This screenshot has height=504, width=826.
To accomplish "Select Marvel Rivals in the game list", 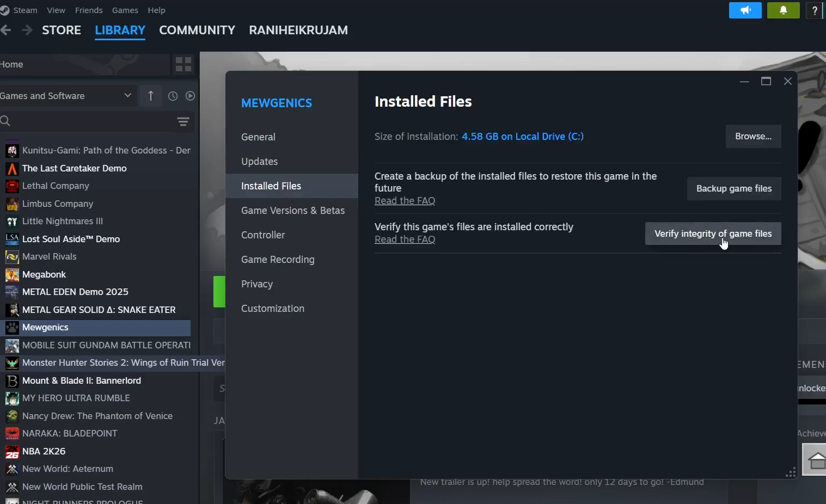I will point(50,257).
